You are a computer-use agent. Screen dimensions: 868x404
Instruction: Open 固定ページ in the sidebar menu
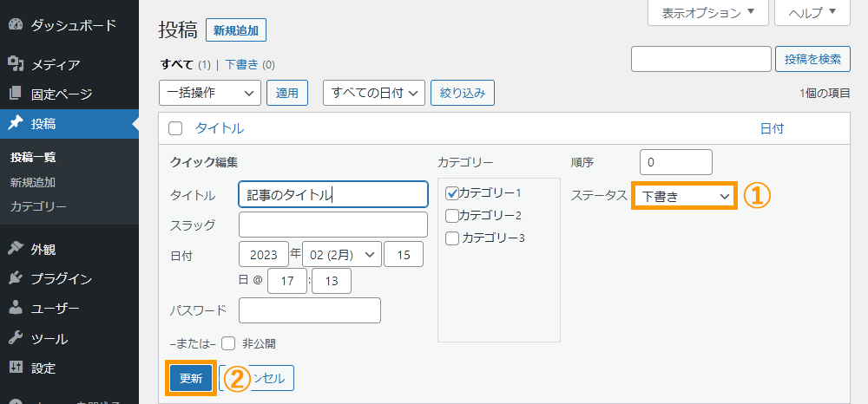click(x=62, y=94)
